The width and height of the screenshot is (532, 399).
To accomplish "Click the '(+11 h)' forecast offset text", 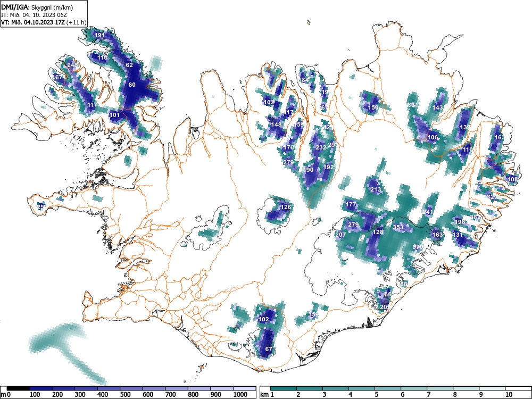I will 77,22.
